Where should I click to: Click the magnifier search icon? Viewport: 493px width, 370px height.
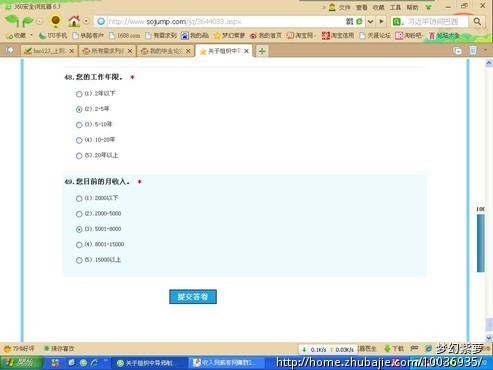point(477,22)
